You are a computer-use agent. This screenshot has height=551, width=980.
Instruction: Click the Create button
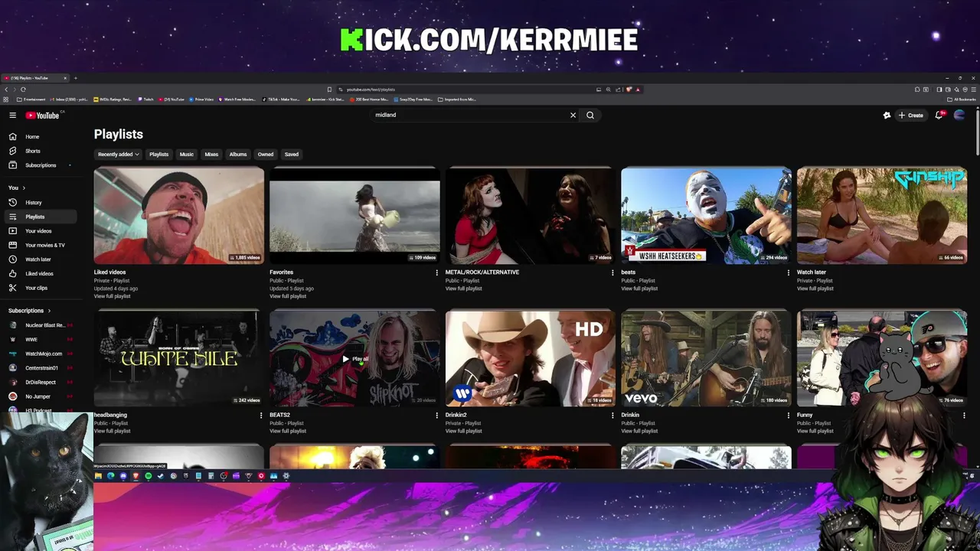coord(911,115)
